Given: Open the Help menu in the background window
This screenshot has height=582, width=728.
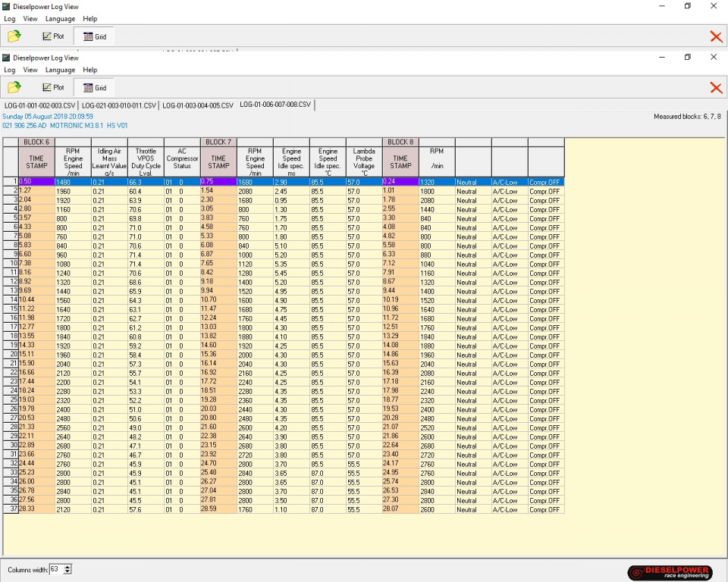Looking at the screenshot, I should (89, 18).
